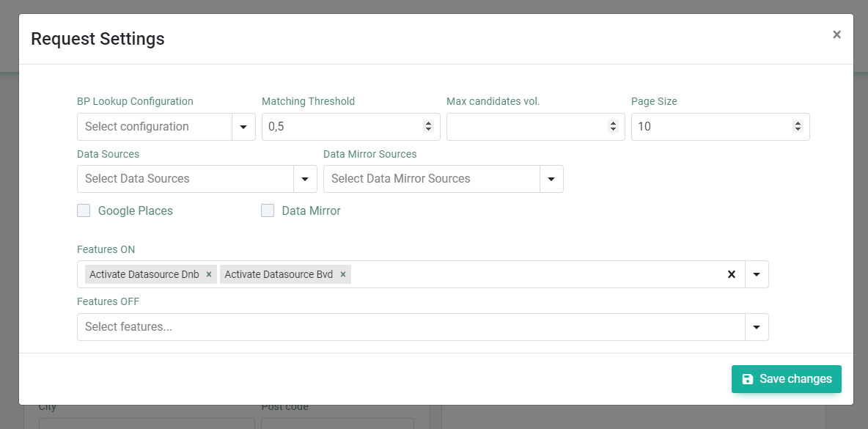Click the Matching Threshold spinner arrows
868x429 pixels.
428,126
